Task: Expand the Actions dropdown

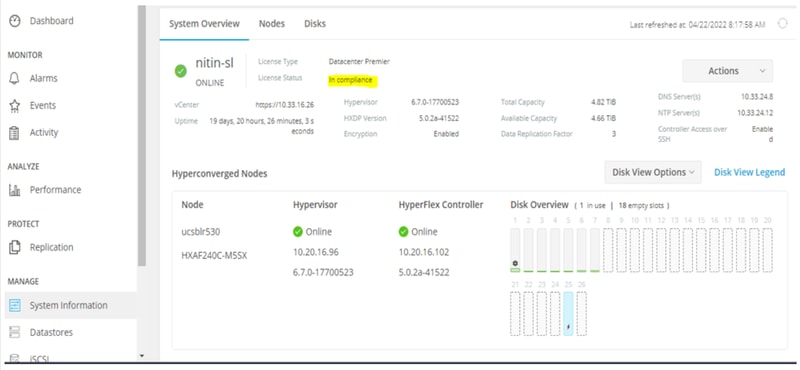Action: pos(728,71)
